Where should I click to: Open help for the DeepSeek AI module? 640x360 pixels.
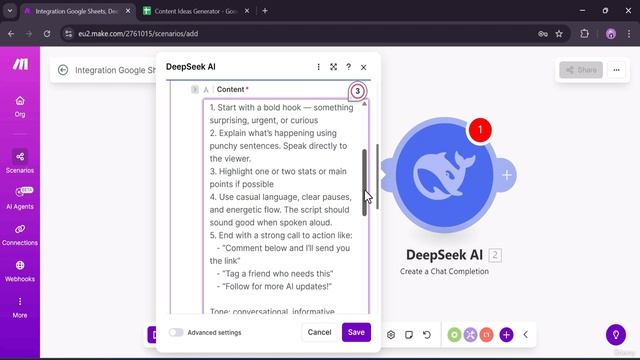(348, 67)
